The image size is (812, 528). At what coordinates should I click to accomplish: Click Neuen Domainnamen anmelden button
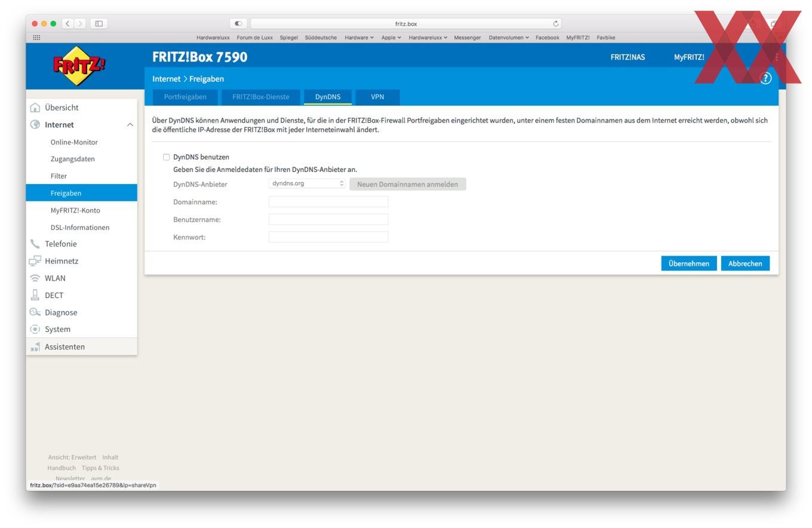pos(408,184)
